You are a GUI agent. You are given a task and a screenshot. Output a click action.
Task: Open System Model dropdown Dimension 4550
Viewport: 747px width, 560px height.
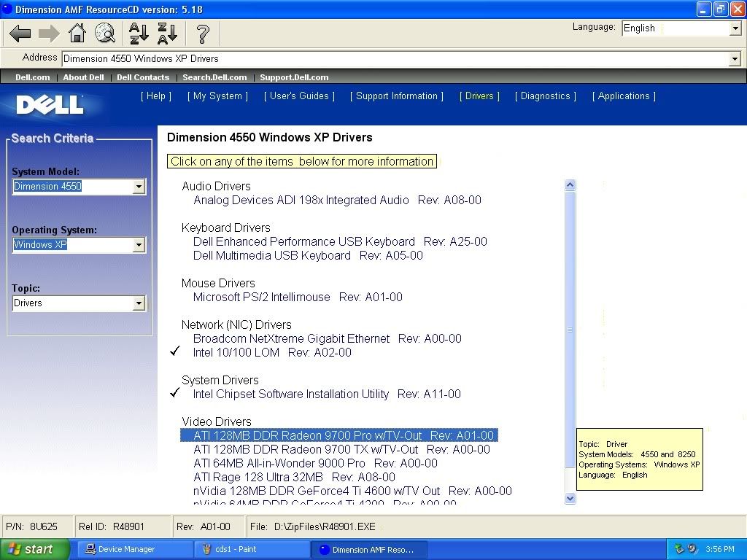pos(139,187)
